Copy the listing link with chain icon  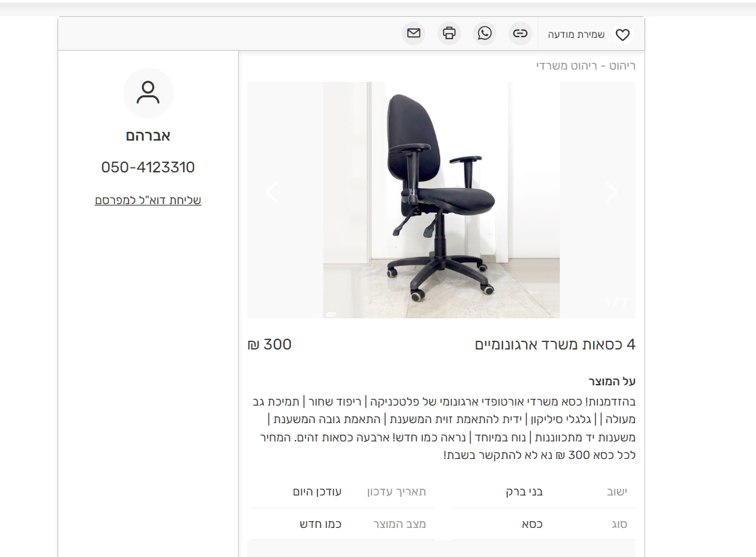520,33
